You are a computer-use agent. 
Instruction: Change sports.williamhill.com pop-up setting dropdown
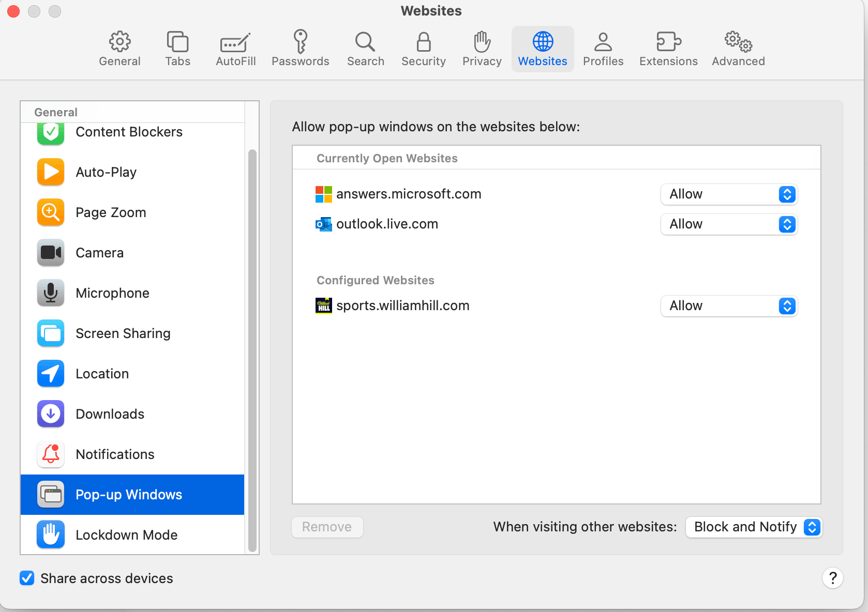(729, 306)
